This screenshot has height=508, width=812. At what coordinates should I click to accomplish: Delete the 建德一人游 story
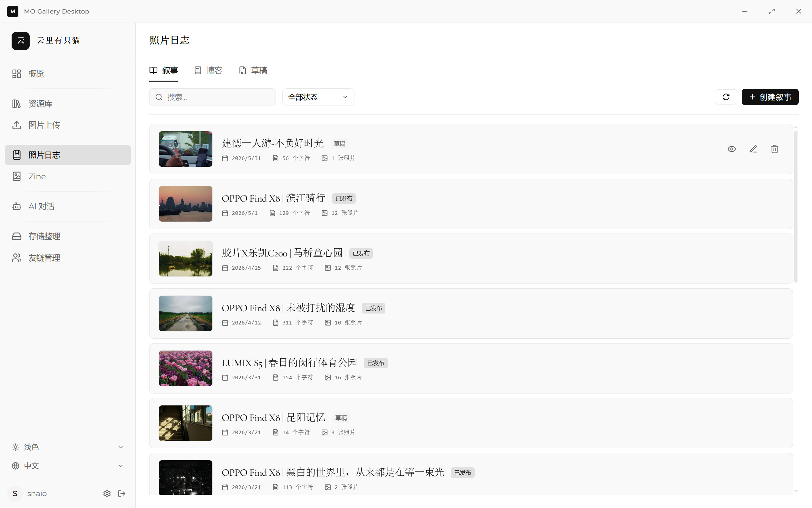click(x=774, y=149)
